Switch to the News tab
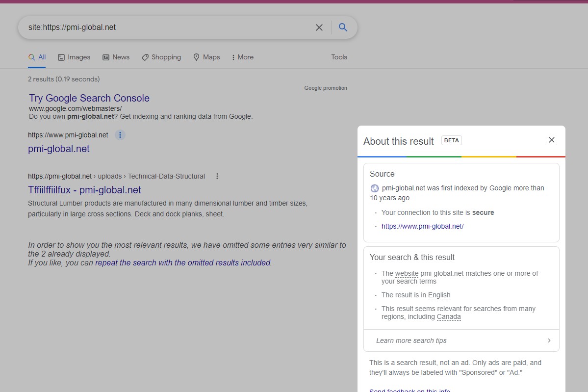 pos(116,57)
